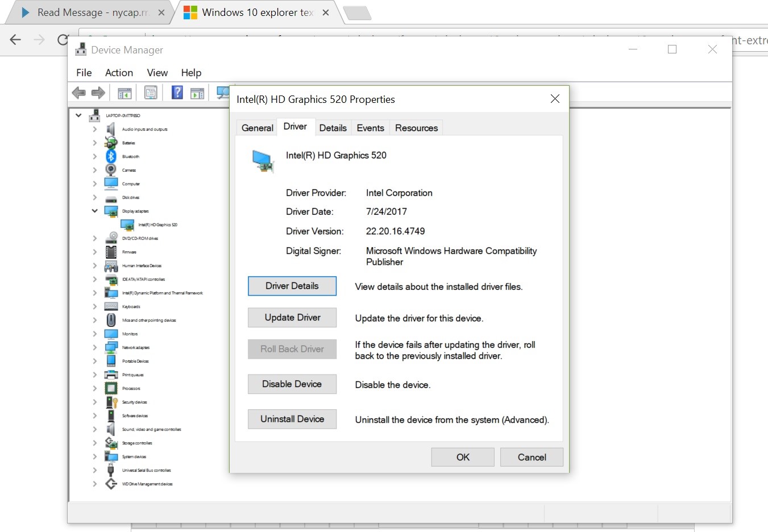Image resolution: width=768 pixels, height=532 pixels.
Task: Expand the Audio inputs and outputs node
Action: pos(94,129)
